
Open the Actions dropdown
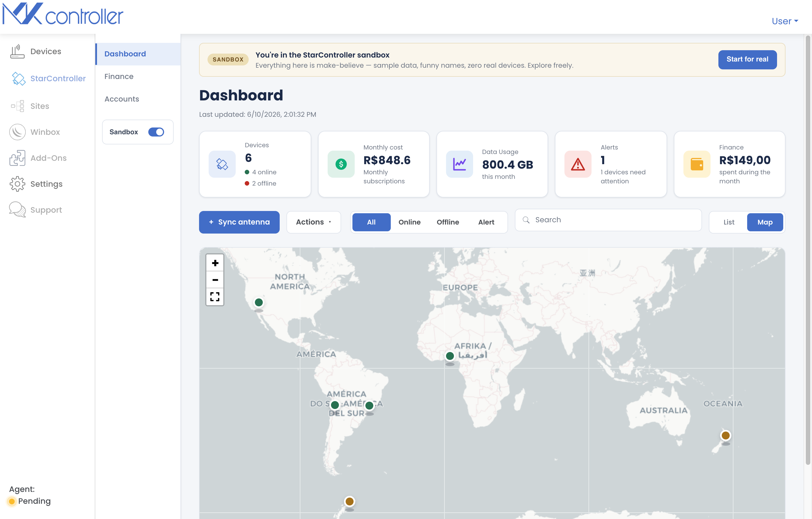pos(314,222)
